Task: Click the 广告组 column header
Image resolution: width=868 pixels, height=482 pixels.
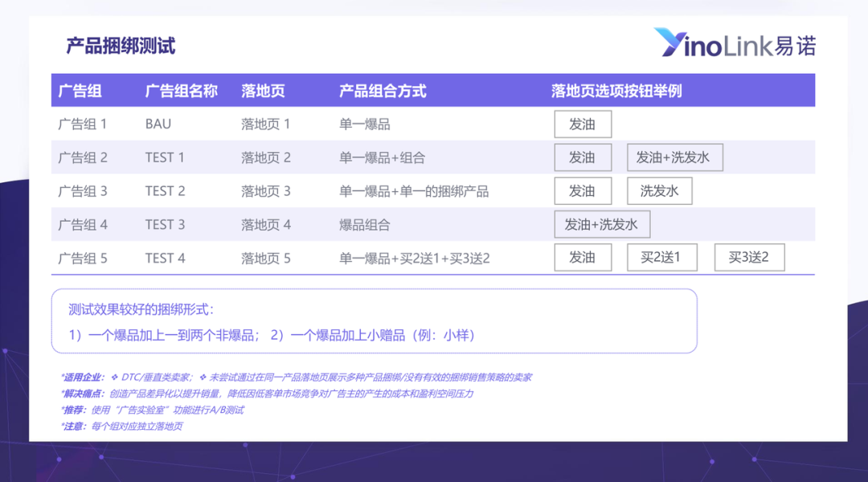Action: [x=80, y=91]
